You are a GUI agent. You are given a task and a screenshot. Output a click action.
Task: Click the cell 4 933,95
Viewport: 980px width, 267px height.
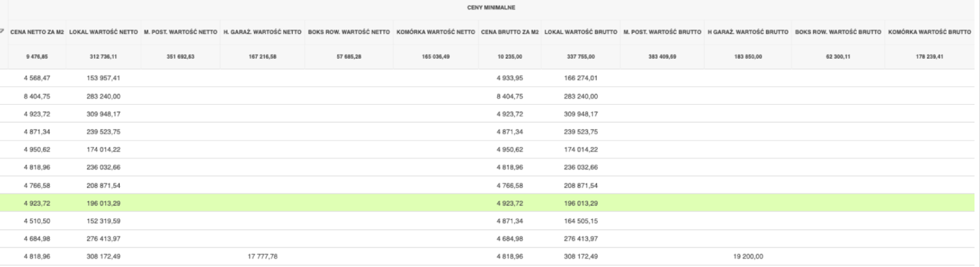(x=510, y=78)
